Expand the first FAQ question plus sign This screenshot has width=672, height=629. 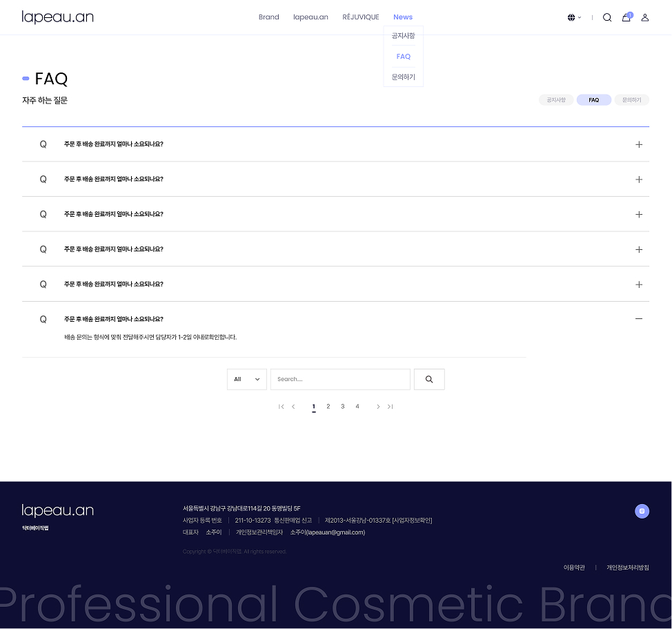click(x=639, y=144)
